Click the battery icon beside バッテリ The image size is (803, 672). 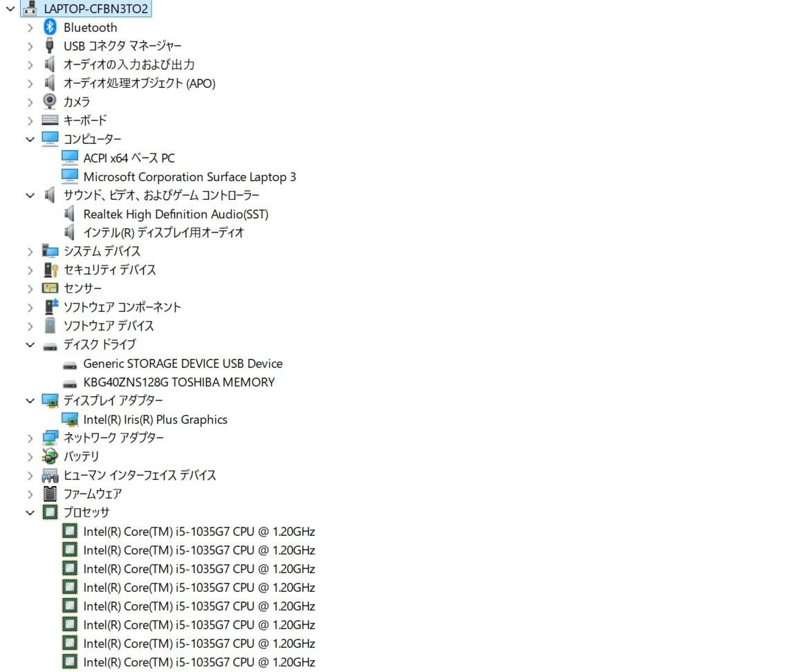(x=50, y=456)
